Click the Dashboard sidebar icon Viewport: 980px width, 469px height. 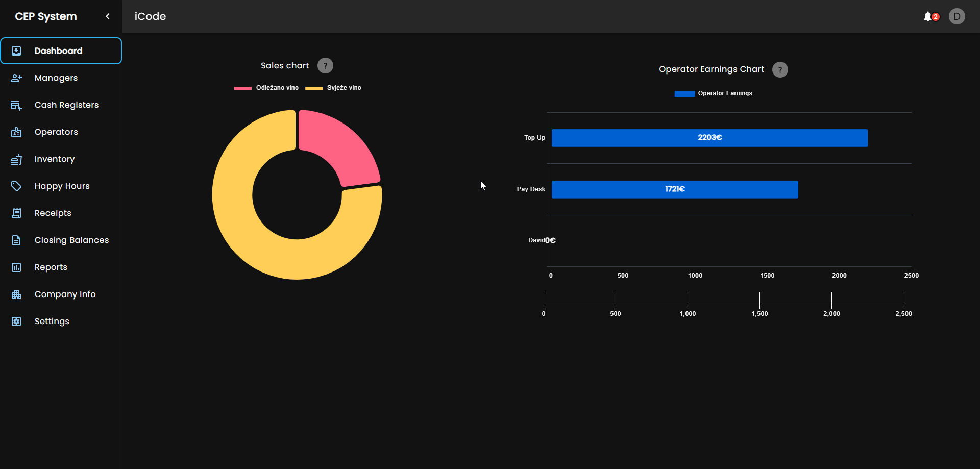16,51
